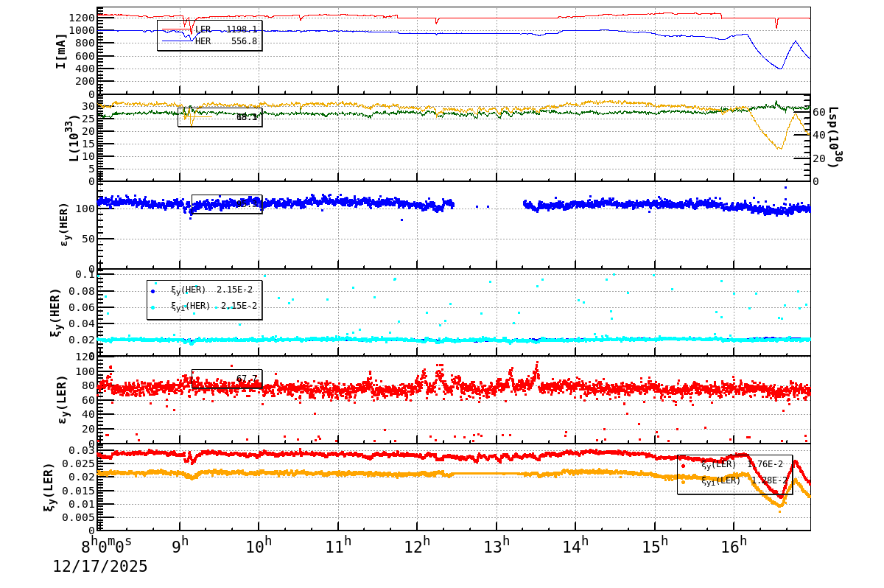The width and height of the screenshot is (884, 588).
Task: Click the 80 tick on εy(LER) axis
Action: [88, 385]
